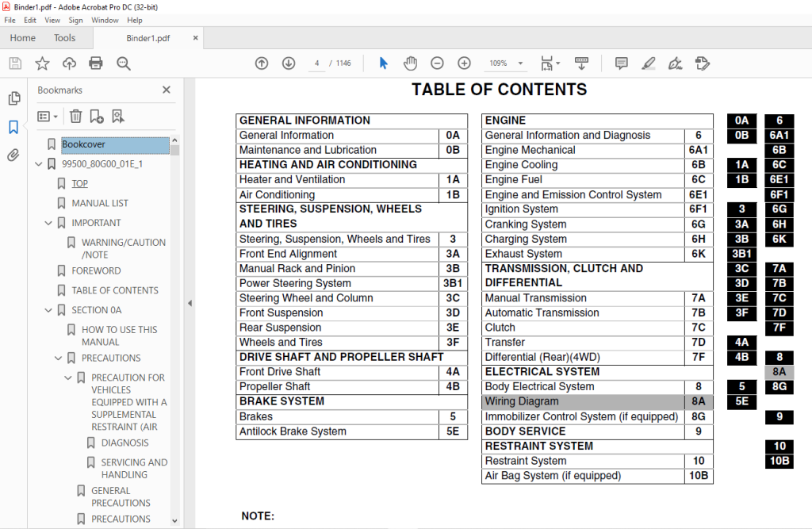The image size is (812, 529).
Task: Select the Bookcover bookmark
Action: [115, 144]
